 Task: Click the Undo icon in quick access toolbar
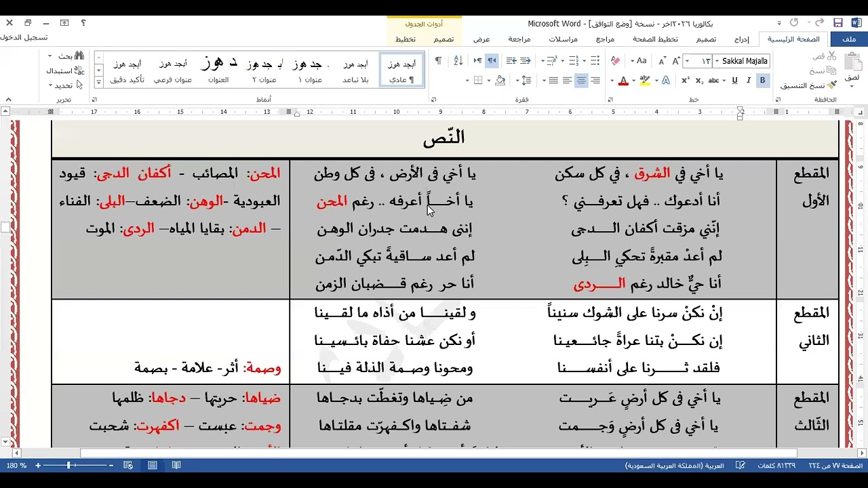[x=818, y=22]
